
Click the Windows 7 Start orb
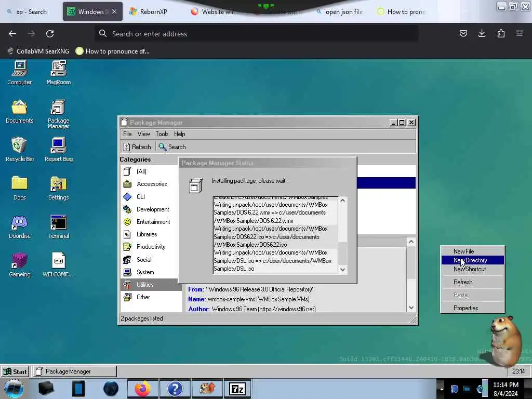tap(14, 389)
